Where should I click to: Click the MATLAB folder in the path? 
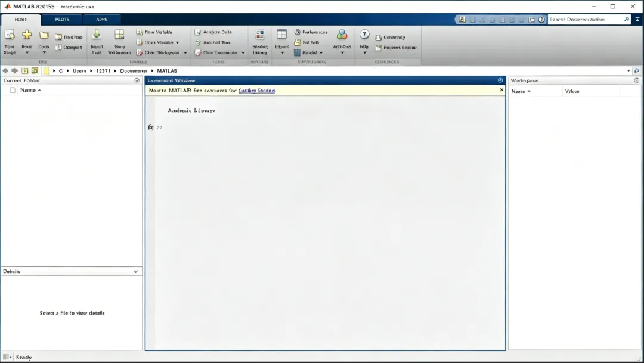point(167,70)
